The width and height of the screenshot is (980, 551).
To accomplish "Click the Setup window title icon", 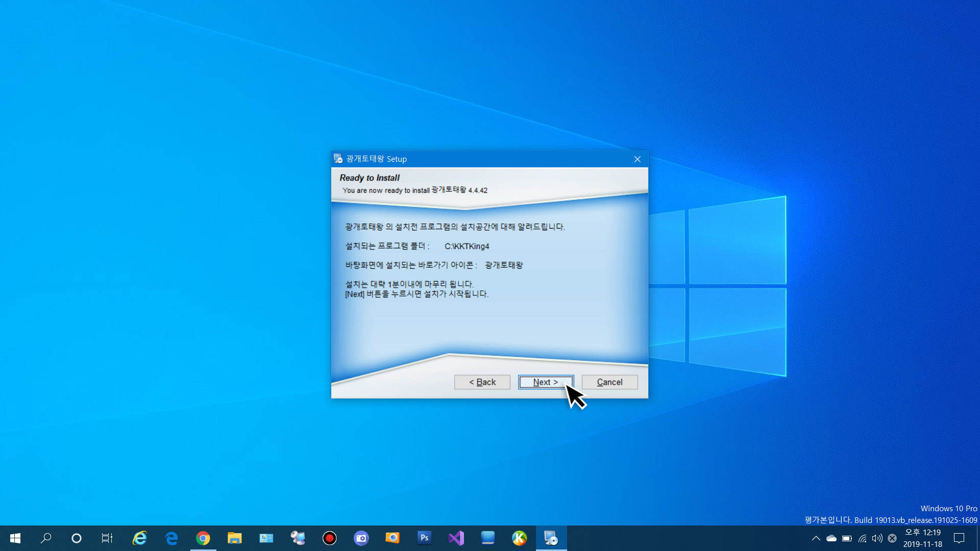I will click(338, 159).
